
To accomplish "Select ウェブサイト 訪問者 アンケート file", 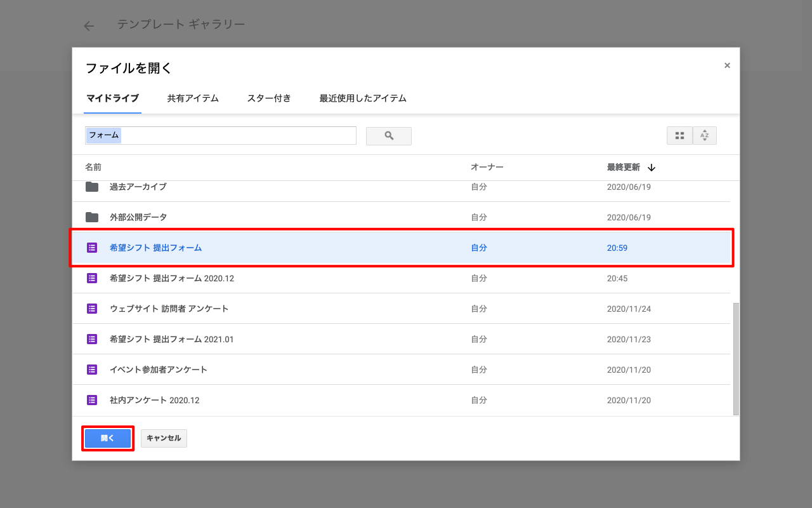I will coord(401,309).
